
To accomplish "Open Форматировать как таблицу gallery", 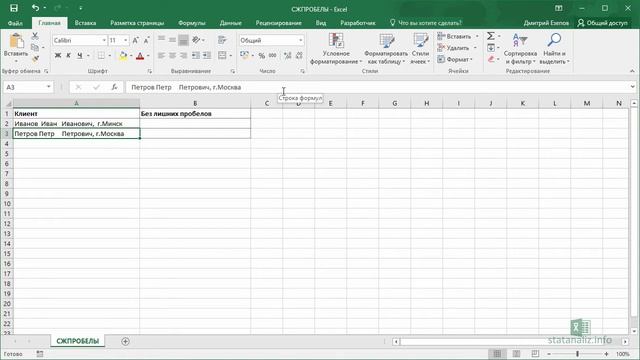I will tap(386, 49).
